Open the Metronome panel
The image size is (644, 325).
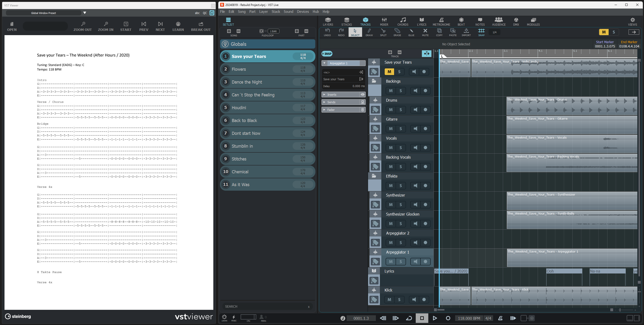[x=441, y=21]
